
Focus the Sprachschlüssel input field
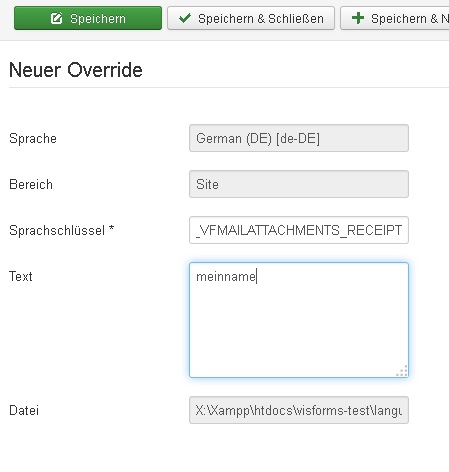(x=299, y=230)
